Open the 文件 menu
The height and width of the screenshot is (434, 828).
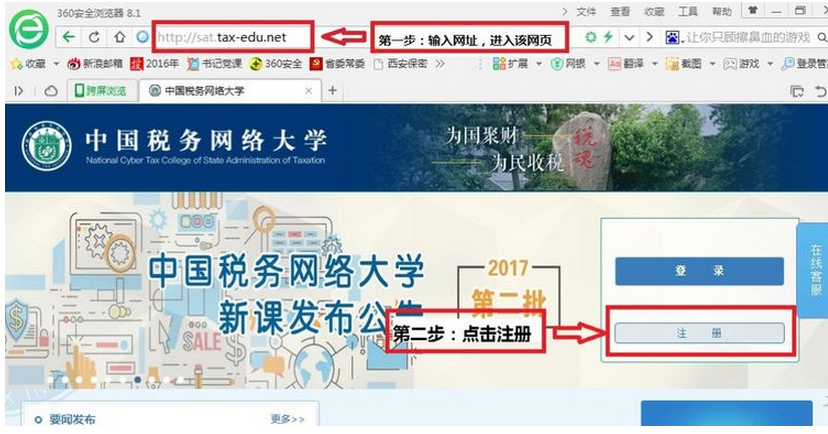pos(586,11)
